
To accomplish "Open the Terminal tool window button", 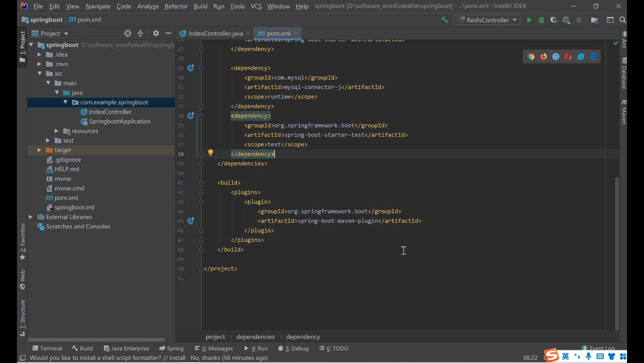I will (47, 348).
